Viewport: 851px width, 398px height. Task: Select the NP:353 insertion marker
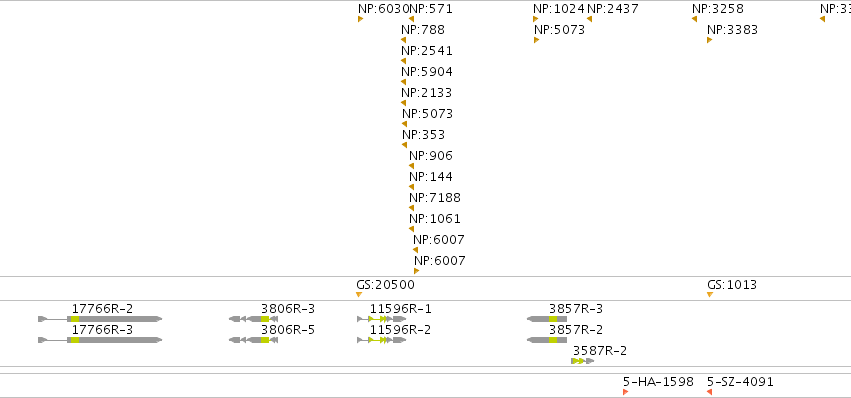pos(404,145)
